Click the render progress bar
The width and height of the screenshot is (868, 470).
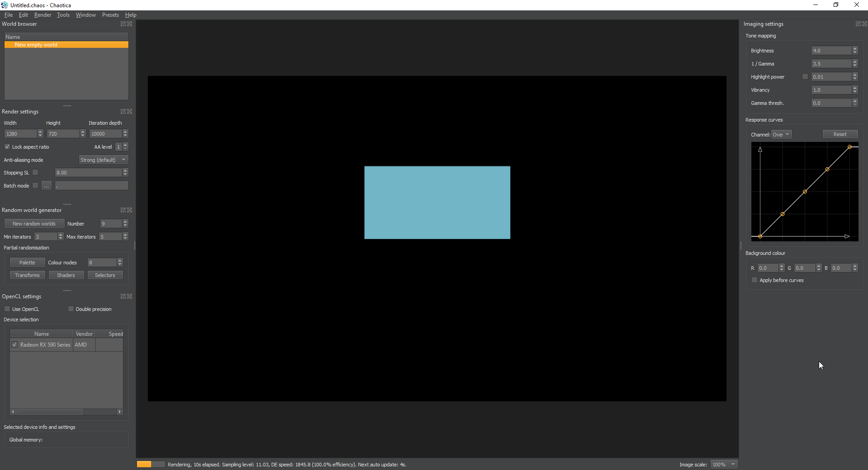point(151,464)
